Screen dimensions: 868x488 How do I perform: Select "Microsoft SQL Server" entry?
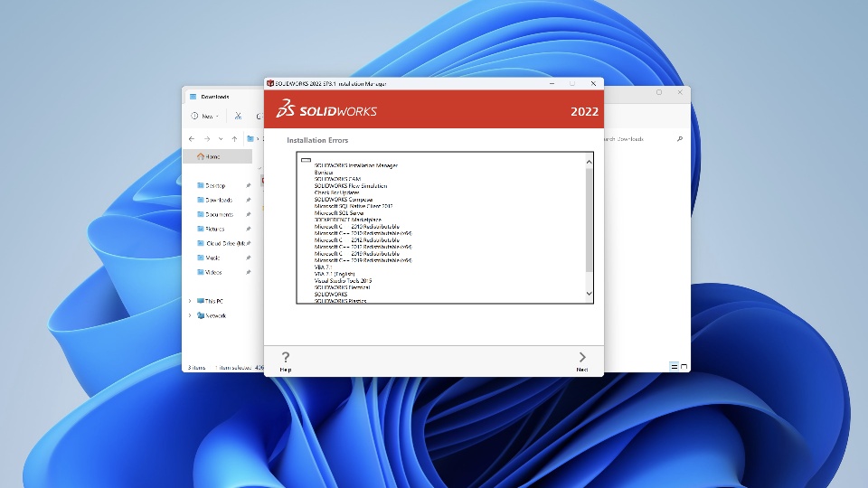[x=339, y=213]
